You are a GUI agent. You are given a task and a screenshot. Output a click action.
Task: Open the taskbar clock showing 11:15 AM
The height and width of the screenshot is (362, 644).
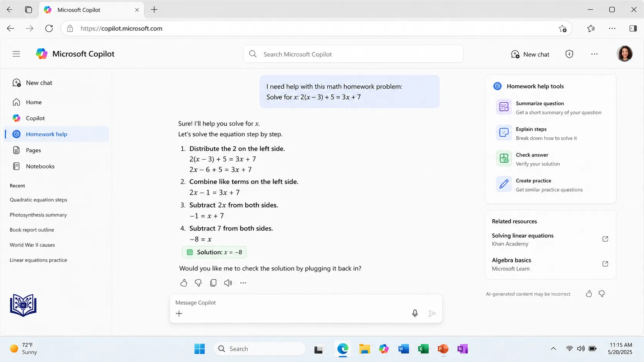[x=621, y=349]
